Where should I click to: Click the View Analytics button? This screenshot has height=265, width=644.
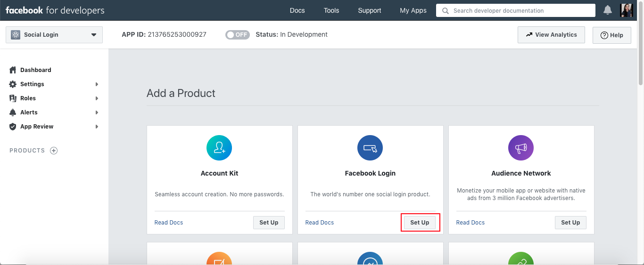tap(551, 35)
